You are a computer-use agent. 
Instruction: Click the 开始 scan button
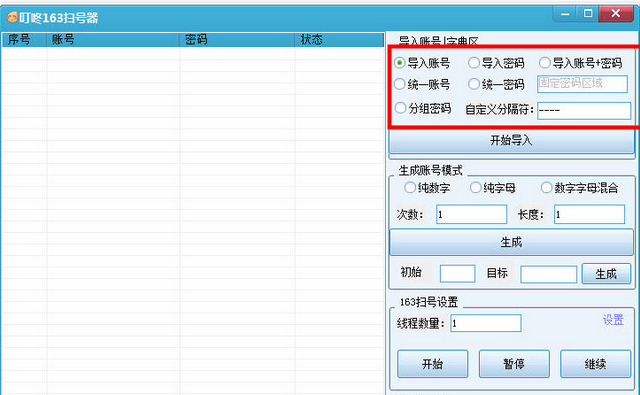tap(433, 364)
